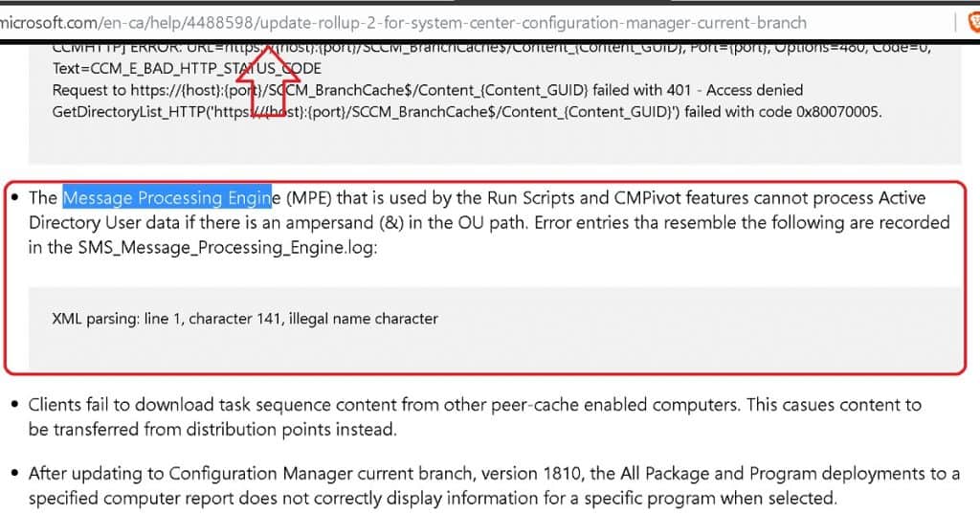Click the highlighted "Message Processing Engine" text
The width and height of the screenshot is (980, 515).
tap(168, 198)
